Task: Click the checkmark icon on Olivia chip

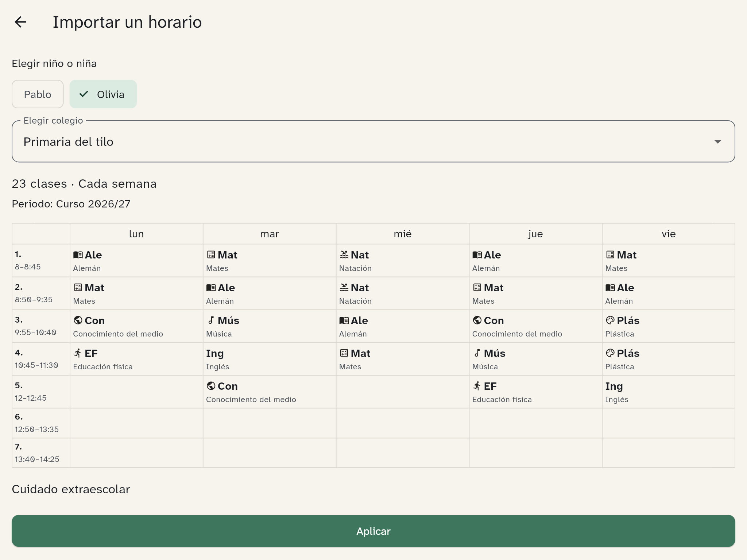Action: [84, 94]
